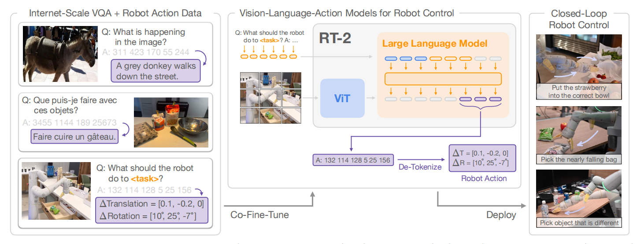Click the grey answer "A: 132 114 128 5 25 156"

[x=144, y=190]
